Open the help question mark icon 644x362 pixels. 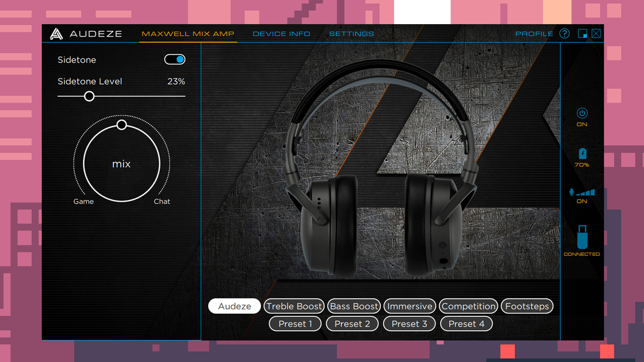(564, 33)
